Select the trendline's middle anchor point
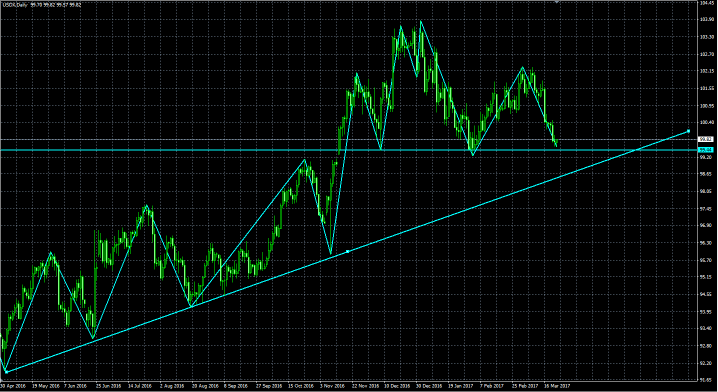This screenshot has height=392, width=718. (x=348, y=251)
